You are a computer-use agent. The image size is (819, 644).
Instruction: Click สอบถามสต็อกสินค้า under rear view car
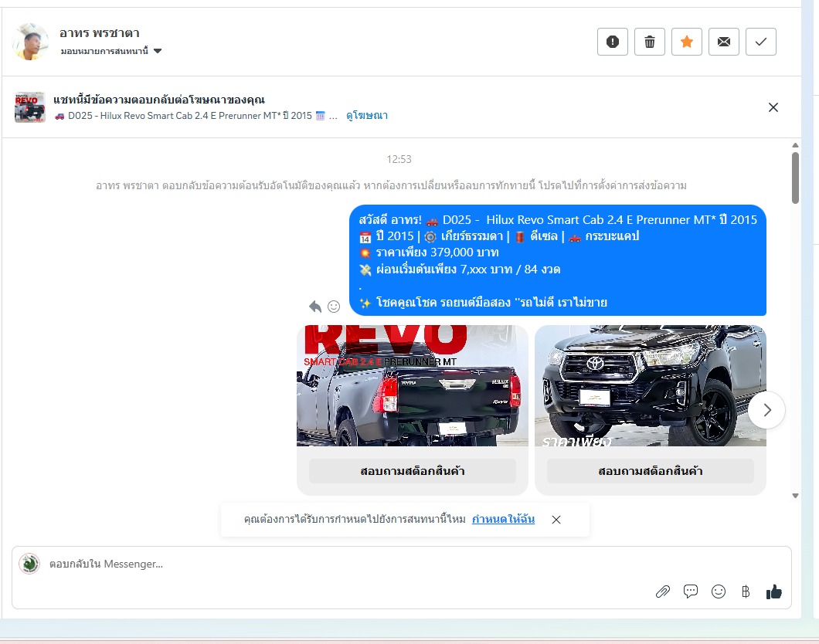point(412,471)
